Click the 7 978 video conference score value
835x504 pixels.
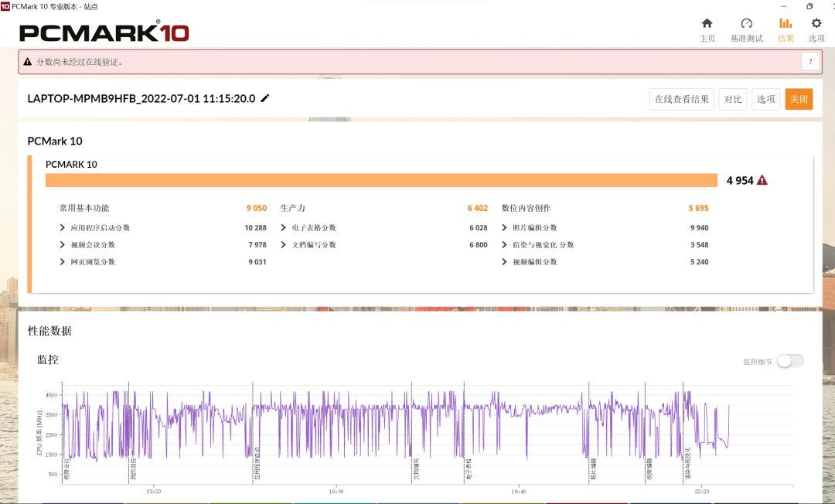257,245
